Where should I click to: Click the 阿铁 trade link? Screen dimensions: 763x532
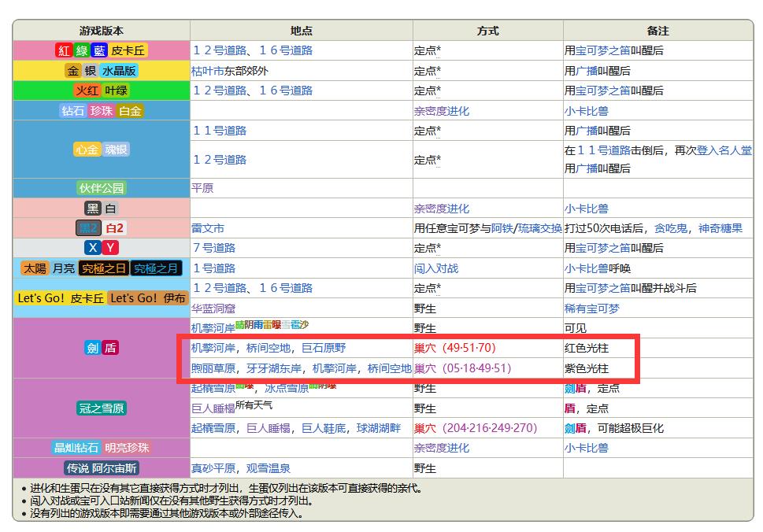click(x=502, y=228)
